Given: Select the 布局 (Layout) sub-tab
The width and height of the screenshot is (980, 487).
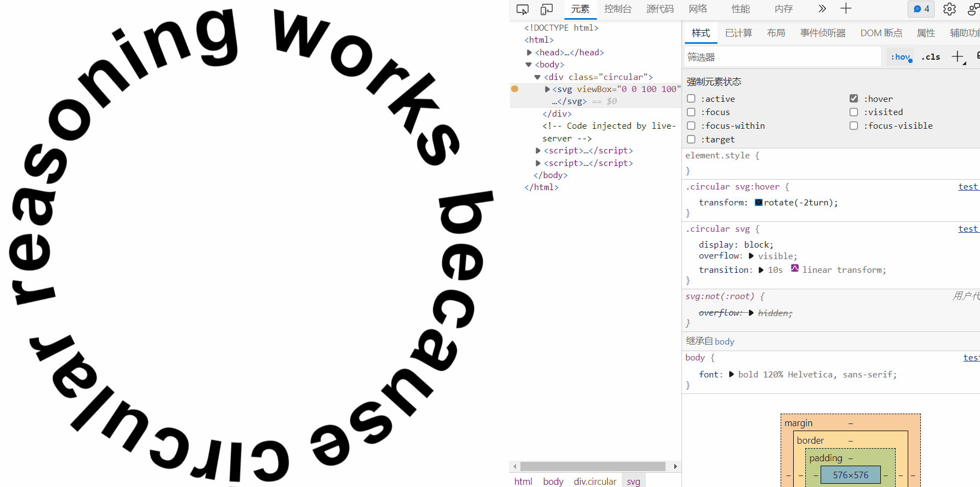Looking at the screenshot, I should (x=776, y=33).
